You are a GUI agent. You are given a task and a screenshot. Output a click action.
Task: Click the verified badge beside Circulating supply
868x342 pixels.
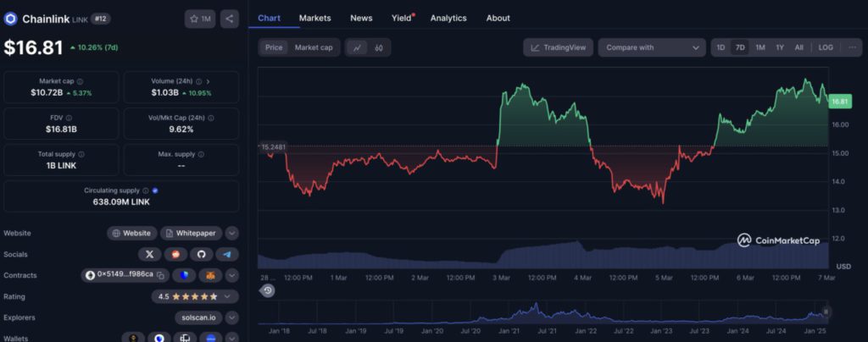[156, 190]
